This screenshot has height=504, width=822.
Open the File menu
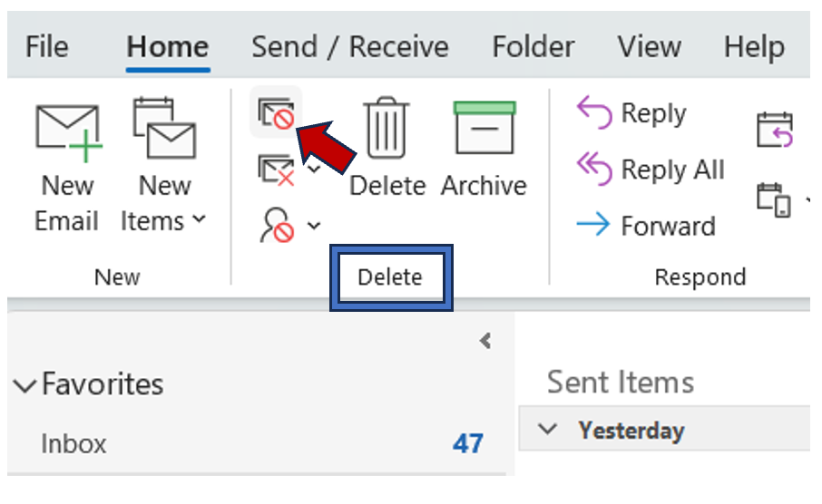(x=47, y=47)
